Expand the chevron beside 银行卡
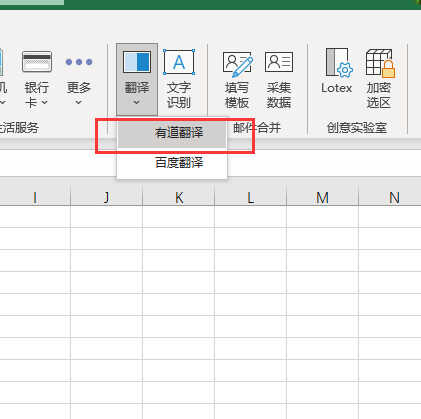Viewport: 421px width, 419px height. coord(44,102)
